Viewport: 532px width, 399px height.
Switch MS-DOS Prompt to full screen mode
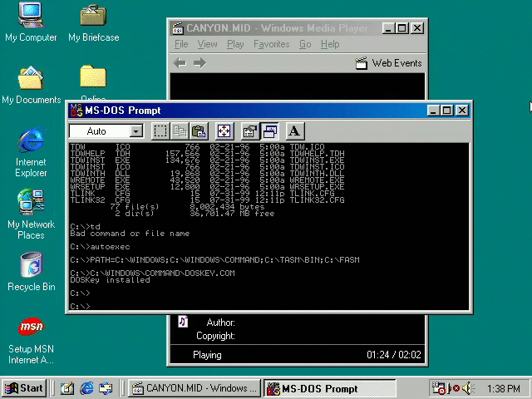[x=224, y=131]
